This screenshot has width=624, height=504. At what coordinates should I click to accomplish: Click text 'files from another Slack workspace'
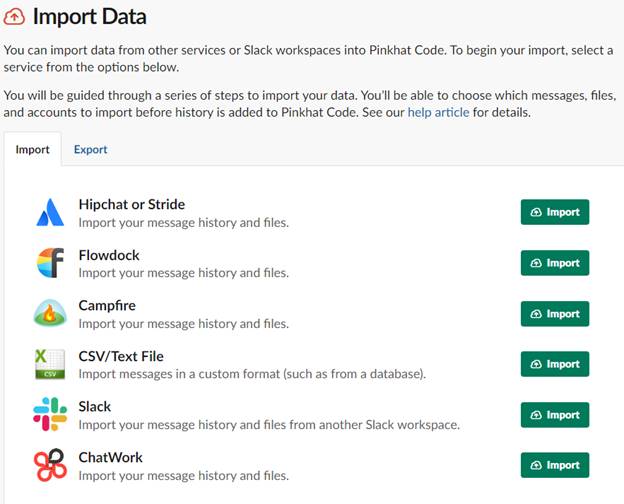pyautogui.click(x=362, y=425)
